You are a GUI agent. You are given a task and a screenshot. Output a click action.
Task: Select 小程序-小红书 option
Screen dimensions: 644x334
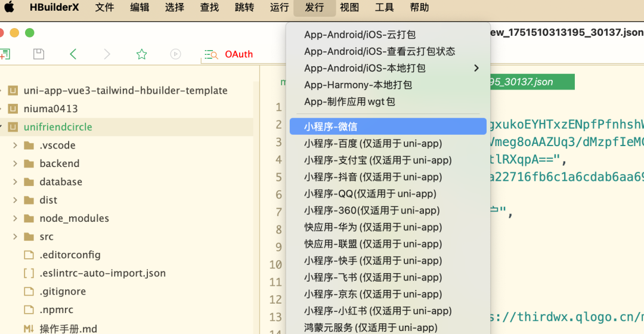pos(388,311)
